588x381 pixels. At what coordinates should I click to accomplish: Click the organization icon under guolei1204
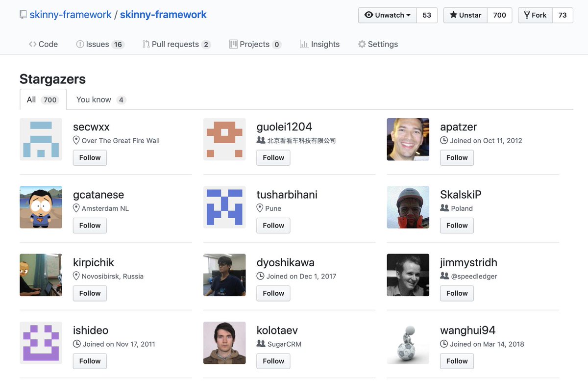[261, 140]
